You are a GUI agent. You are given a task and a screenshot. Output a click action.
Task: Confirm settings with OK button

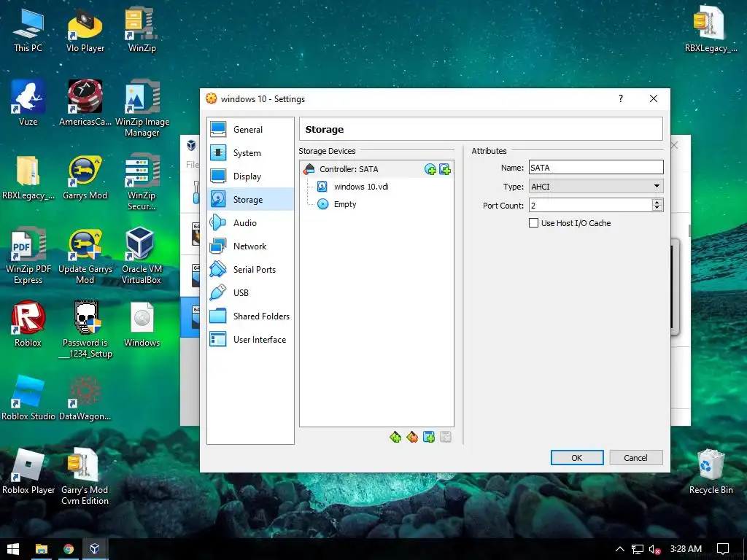(577, 458)
